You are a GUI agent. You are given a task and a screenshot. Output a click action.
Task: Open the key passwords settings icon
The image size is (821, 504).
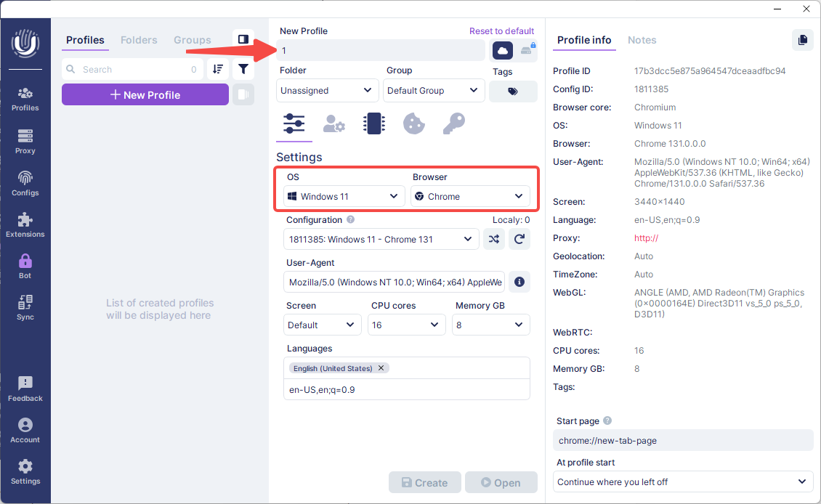pyautogui.click(x=453, y=123)
